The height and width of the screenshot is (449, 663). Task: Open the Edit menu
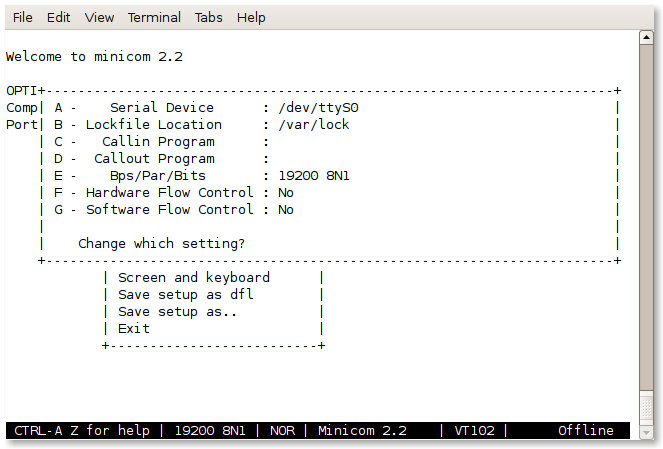[58, 17]
